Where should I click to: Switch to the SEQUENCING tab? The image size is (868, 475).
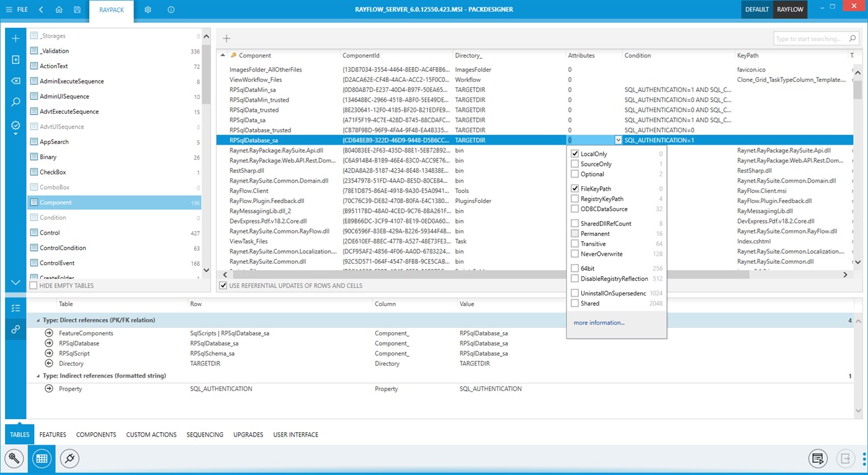tap(205, 434)
